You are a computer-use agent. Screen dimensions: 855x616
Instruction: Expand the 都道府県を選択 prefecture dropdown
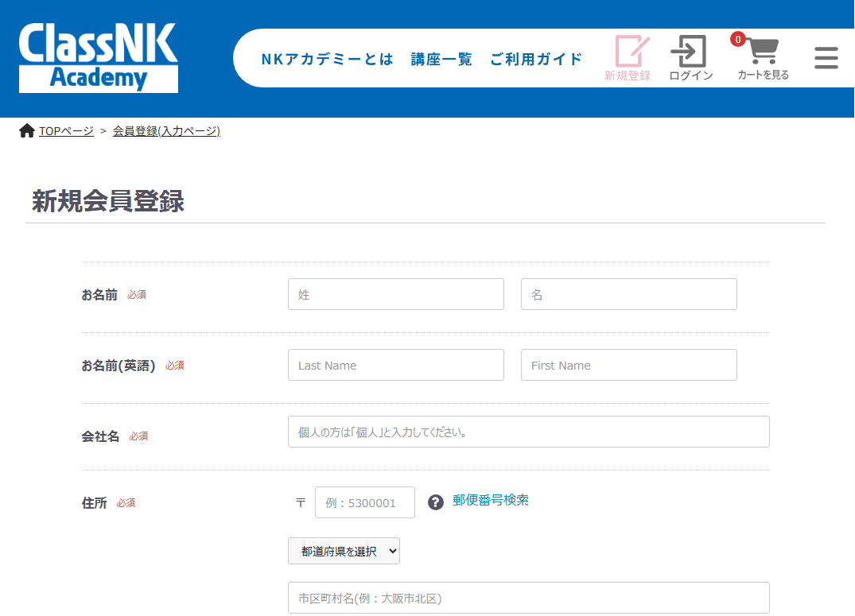[x=344, y=551]
